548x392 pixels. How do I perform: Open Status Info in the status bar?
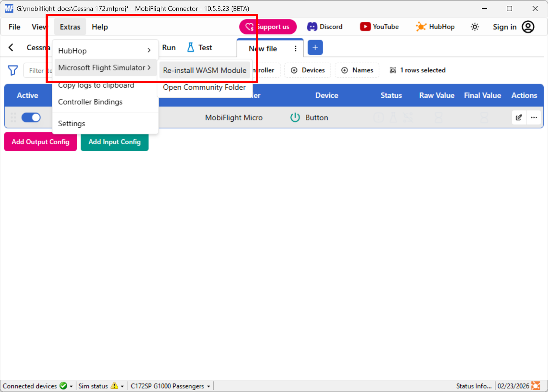pos(473,386)
